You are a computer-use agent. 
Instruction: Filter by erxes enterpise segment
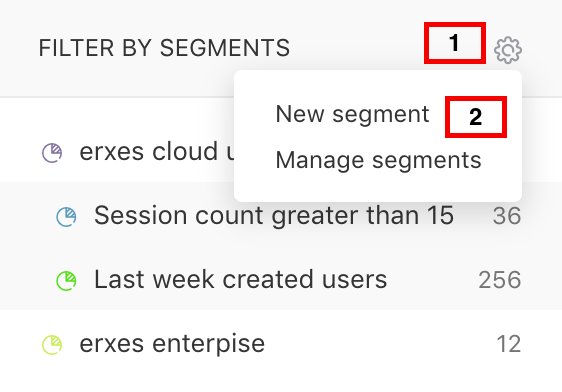(172, 344)
